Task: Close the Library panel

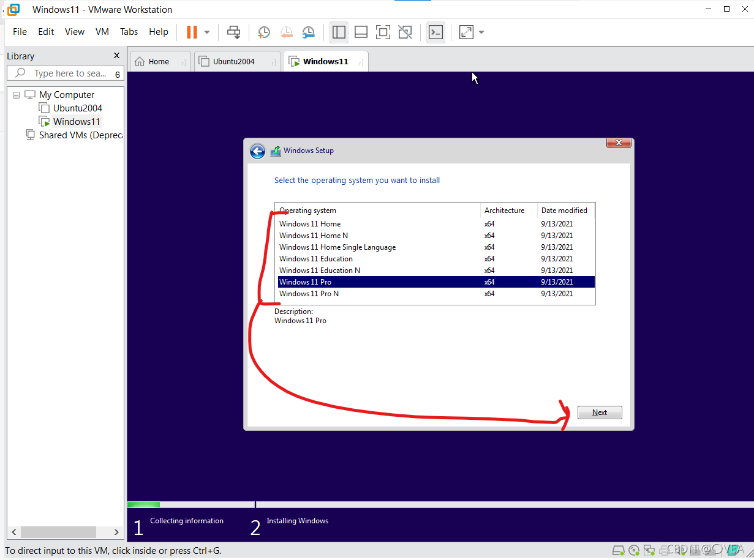Action: pyautogui.click(x=117, y=56)
